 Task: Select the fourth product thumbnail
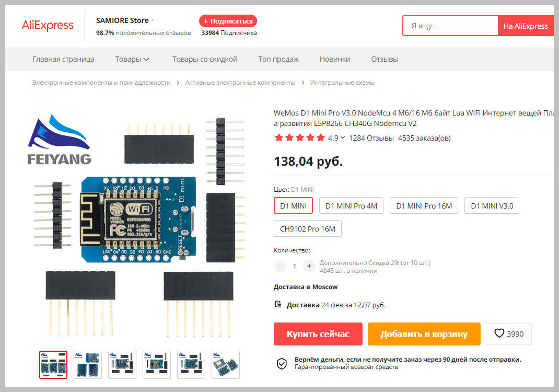(157, 364)
